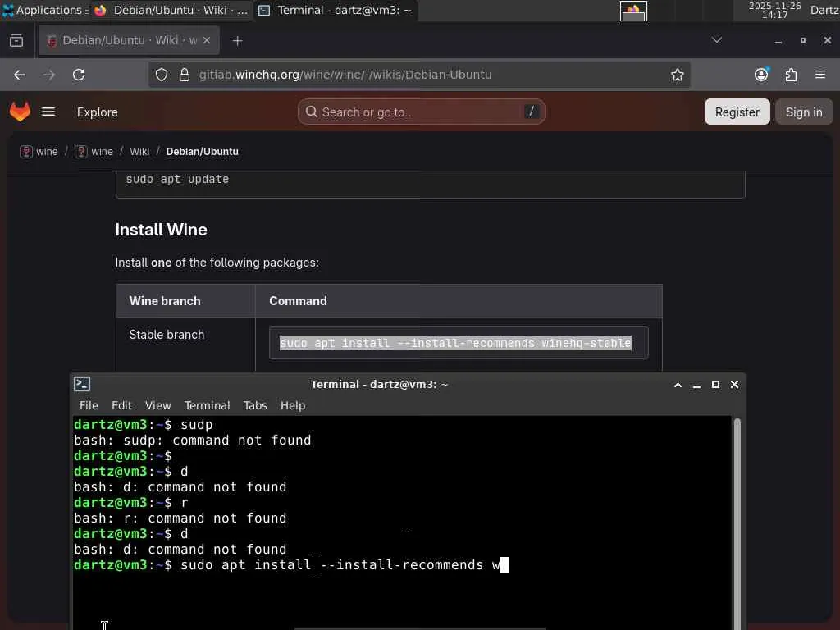Click the Wine branch column header
This screenshot has width=840, height=630.
pyautogui.click(x=165, y=301)
